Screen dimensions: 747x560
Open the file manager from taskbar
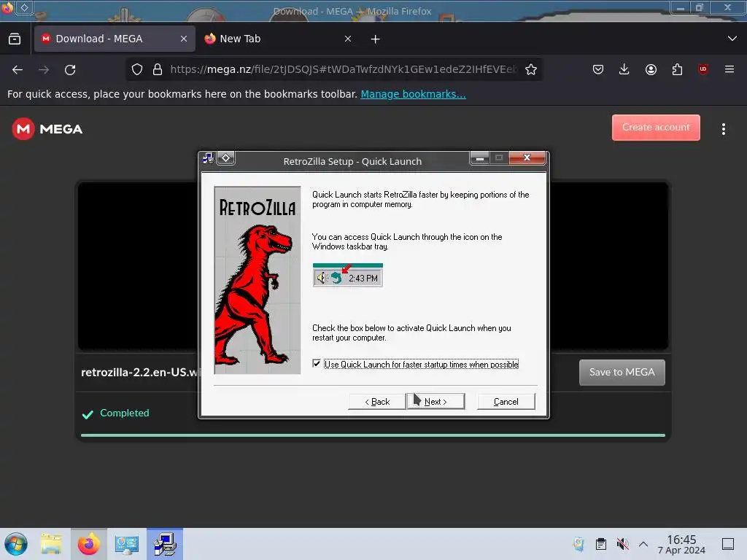pyautogui.click(x=51, y=544)
